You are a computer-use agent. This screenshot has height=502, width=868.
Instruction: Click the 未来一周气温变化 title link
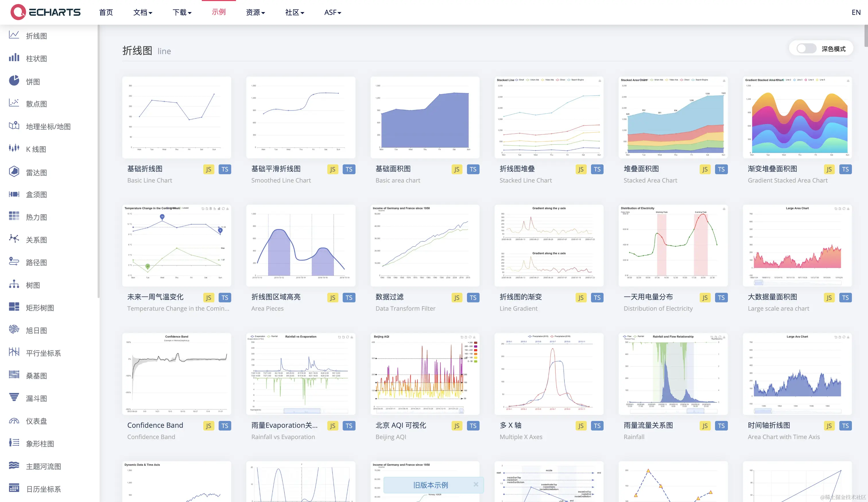(x=155, y=297)
